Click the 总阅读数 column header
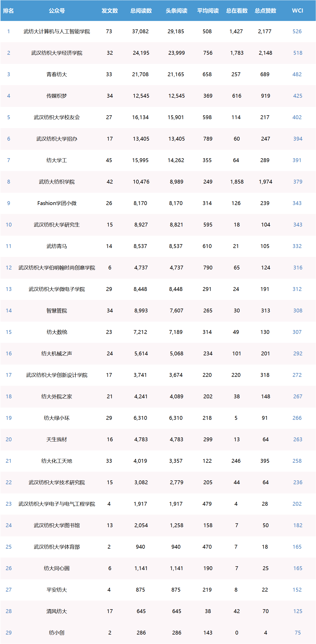Screen dimensions: 316x644 (x=141, y=10)
